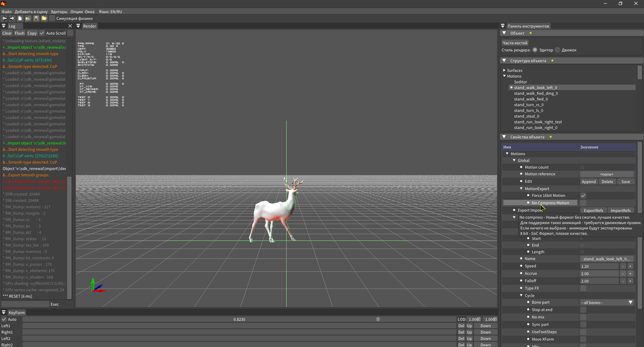
Task: Click the open file toolbar icon
Action: (x=28, y=19)
